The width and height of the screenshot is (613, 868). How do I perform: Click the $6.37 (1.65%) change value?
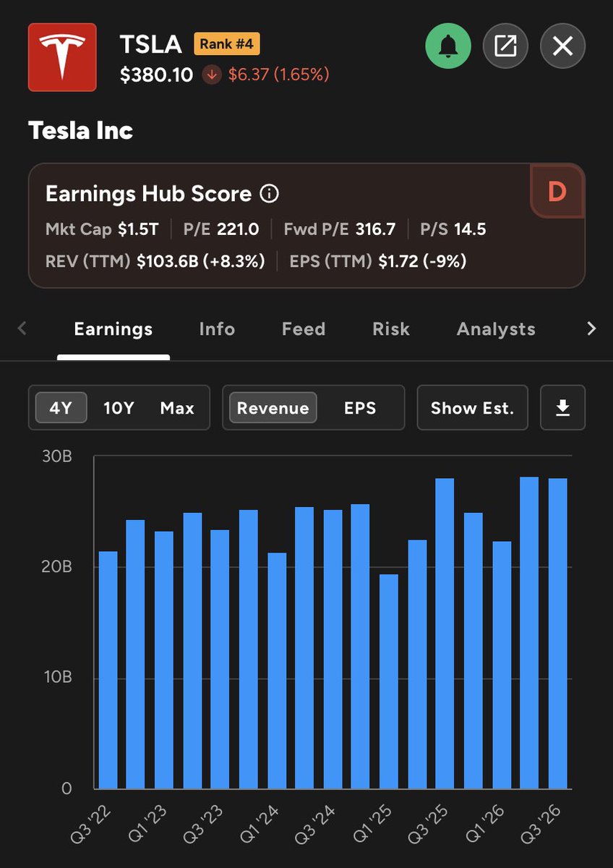tap(279, 75)
